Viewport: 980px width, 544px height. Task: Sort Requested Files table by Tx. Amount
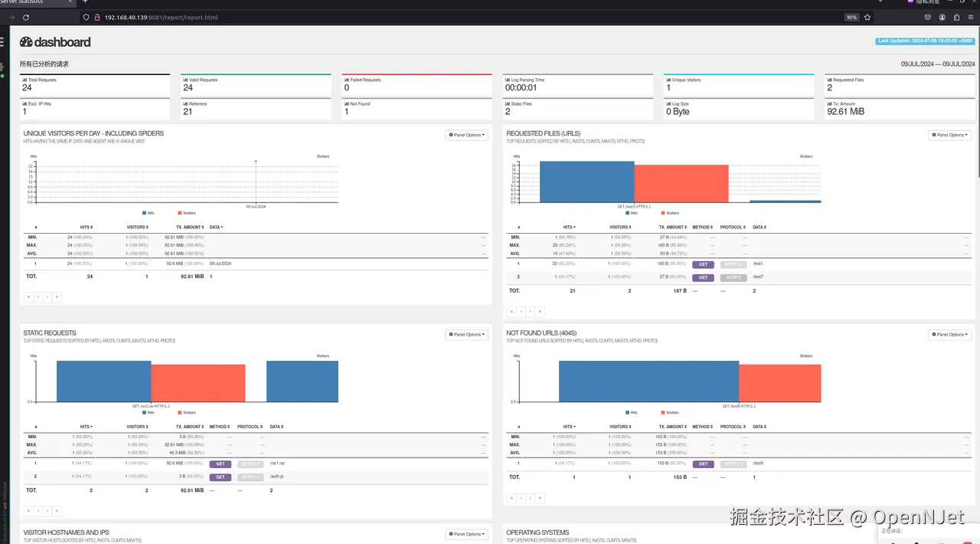(x=673, y=228)
